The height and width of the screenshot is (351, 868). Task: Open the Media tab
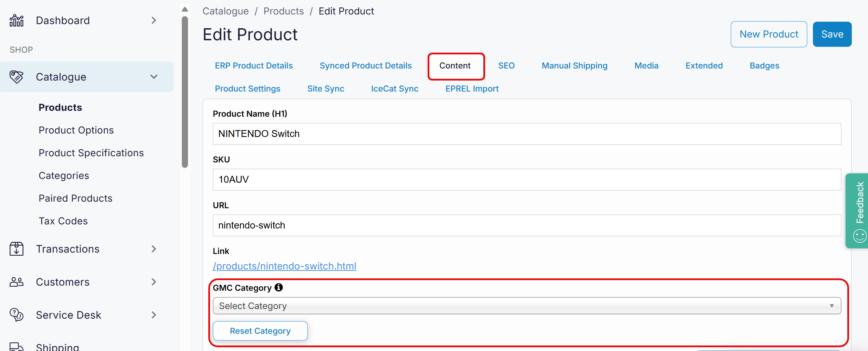(x=646, y=66)
